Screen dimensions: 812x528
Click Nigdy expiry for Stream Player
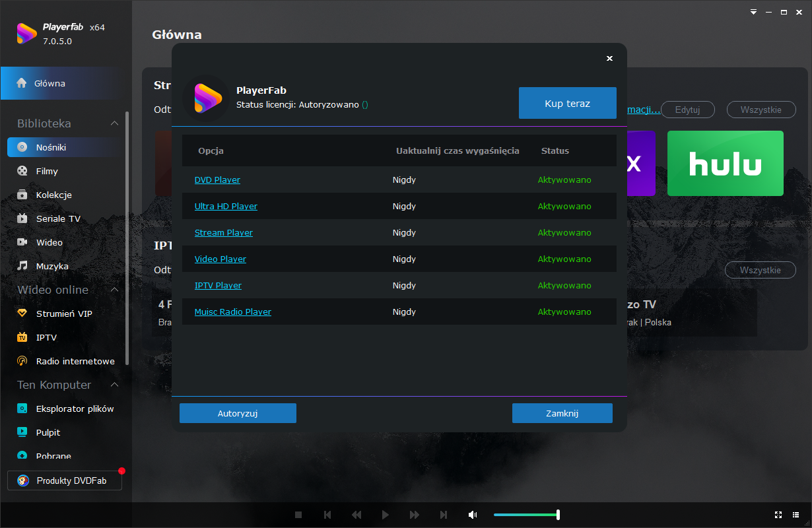404,232
